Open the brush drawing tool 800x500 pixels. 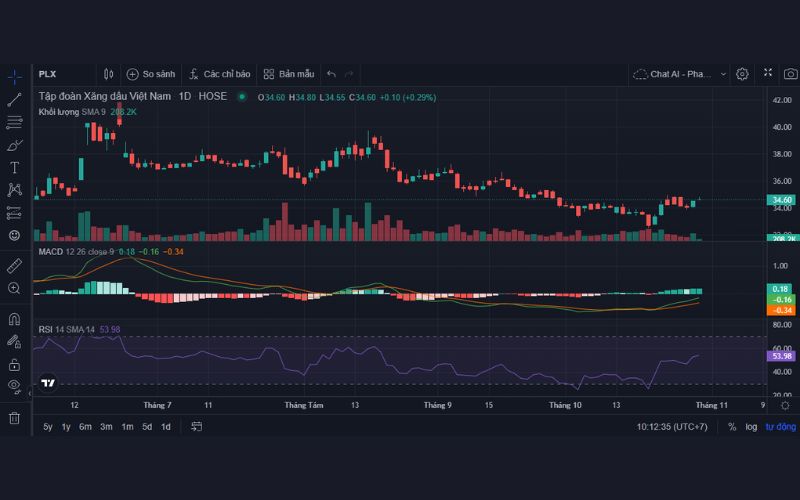click(x=14, y=145)
